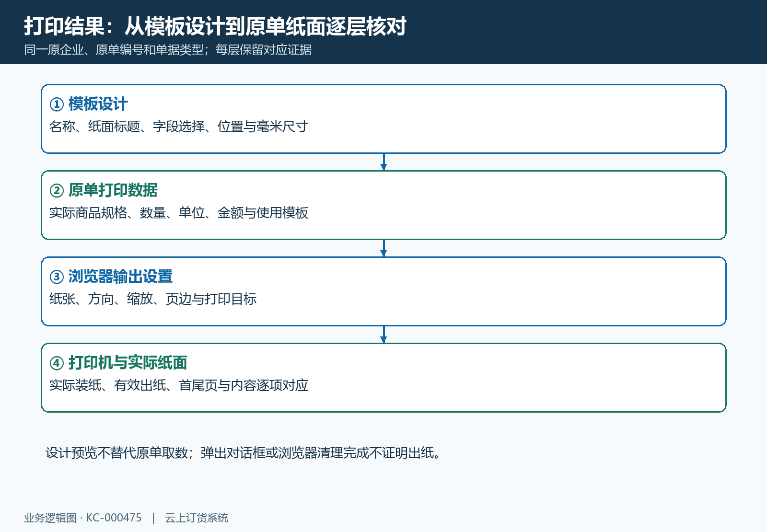The image size is (767, 532).
Task: Click the title 打印结果：从模板设计到原单纸面逐层核对
Action: (x=215, y=26)
